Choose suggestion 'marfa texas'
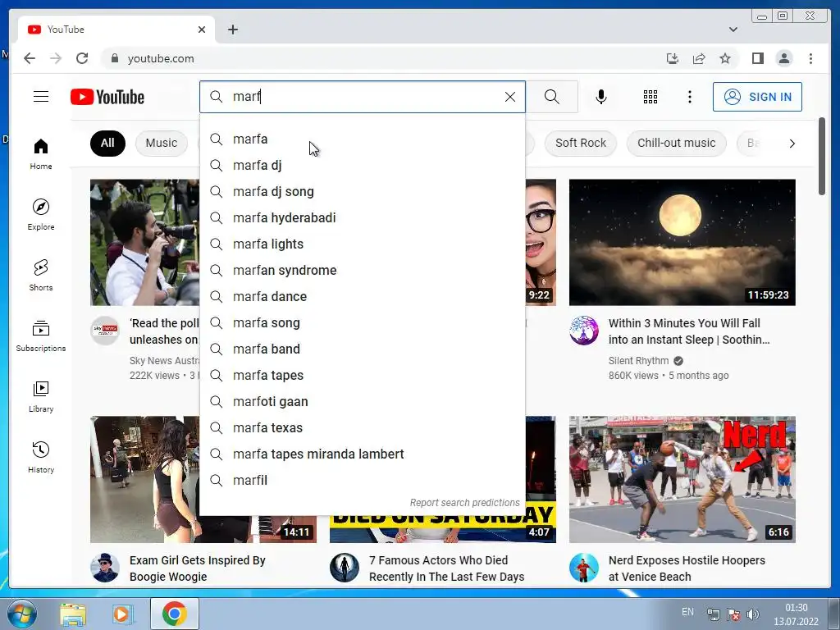This screenshot has height=630, width=840. 362,427
